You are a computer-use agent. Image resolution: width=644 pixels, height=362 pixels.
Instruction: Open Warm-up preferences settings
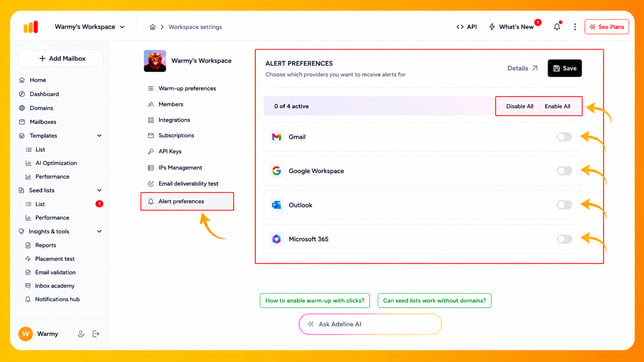tap(182, 89)
